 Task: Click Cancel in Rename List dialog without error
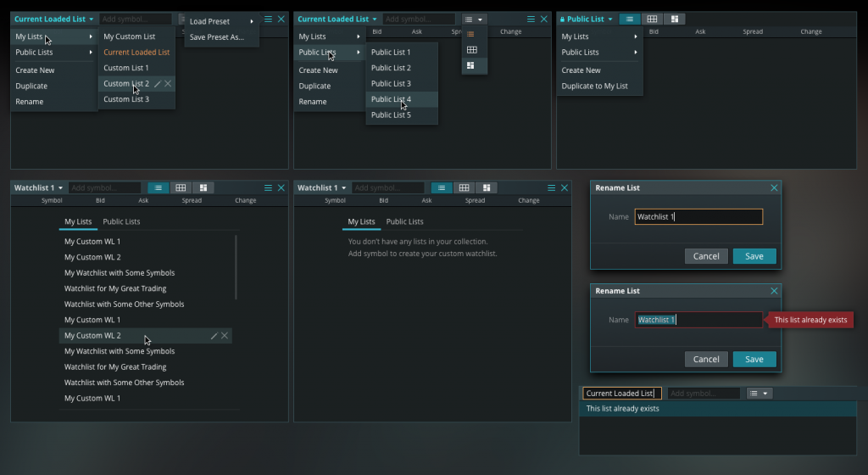pos(706,256)
